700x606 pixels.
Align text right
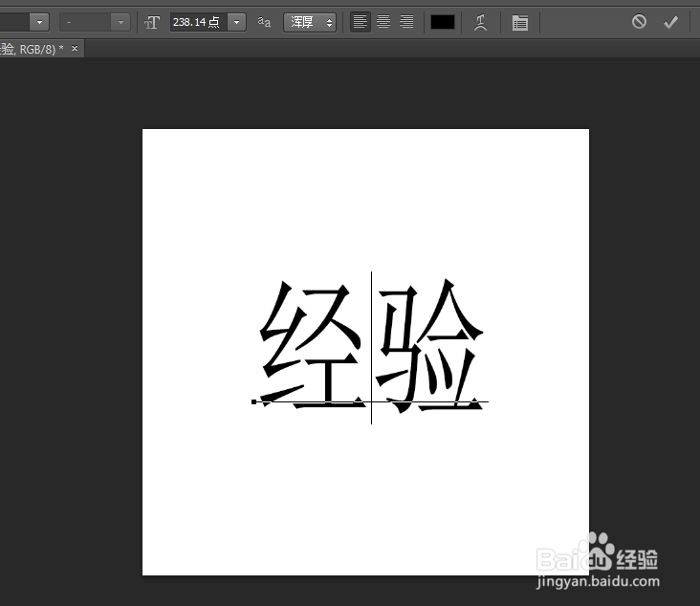click(406, 21)
